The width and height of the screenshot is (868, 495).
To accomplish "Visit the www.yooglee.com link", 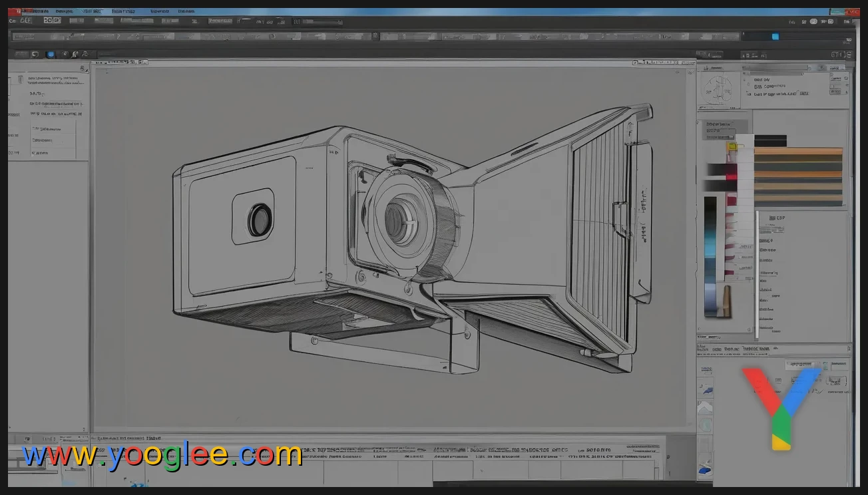I will click(x=160, y=455).
